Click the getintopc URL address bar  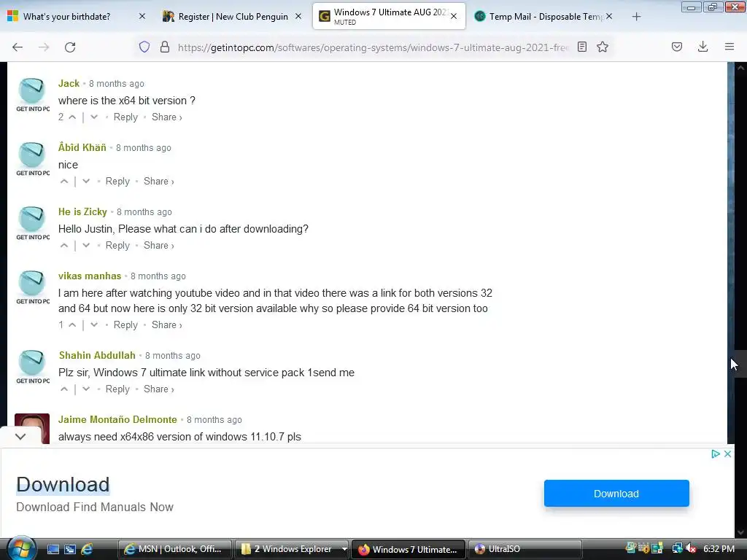pyautogui.click(x=373, y=47)
